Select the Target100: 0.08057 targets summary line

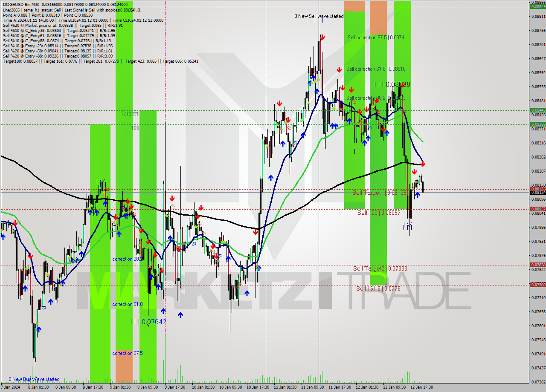pyautogui.click(x=100, y=61)
